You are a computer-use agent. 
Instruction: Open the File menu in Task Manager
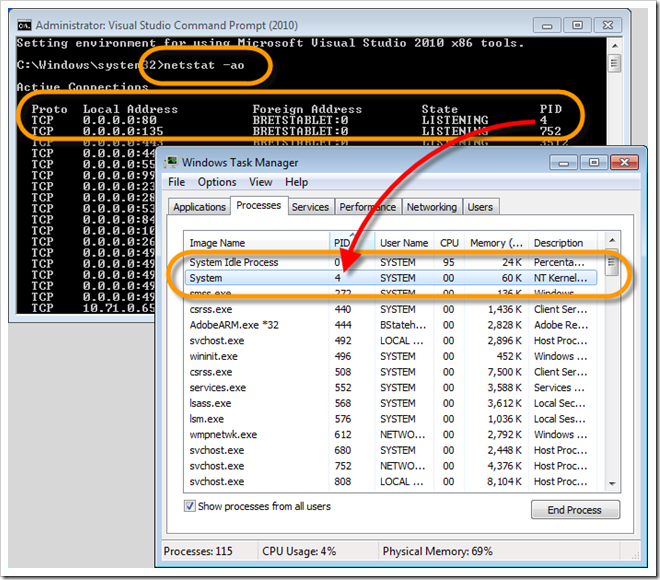click(177, 182)
